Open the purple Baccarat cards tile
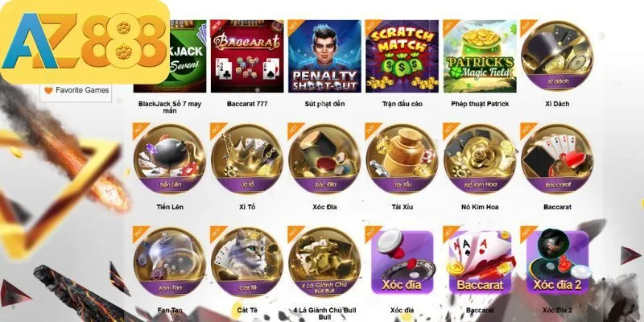The width and height of the screenshot is (644, 322). coord(480,262)
